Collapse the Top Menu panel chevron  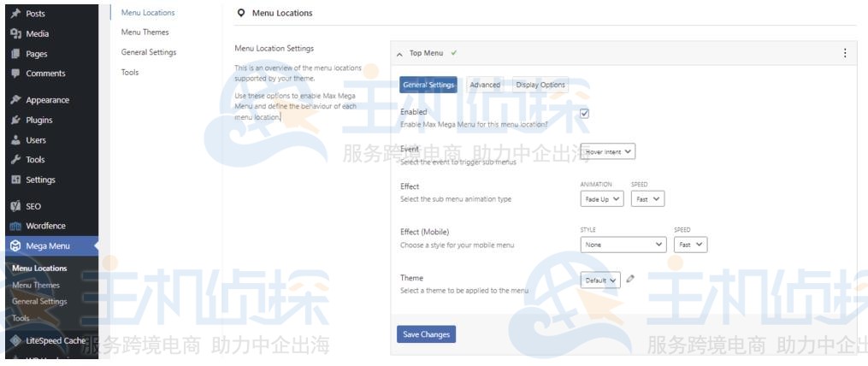[399, 54]
